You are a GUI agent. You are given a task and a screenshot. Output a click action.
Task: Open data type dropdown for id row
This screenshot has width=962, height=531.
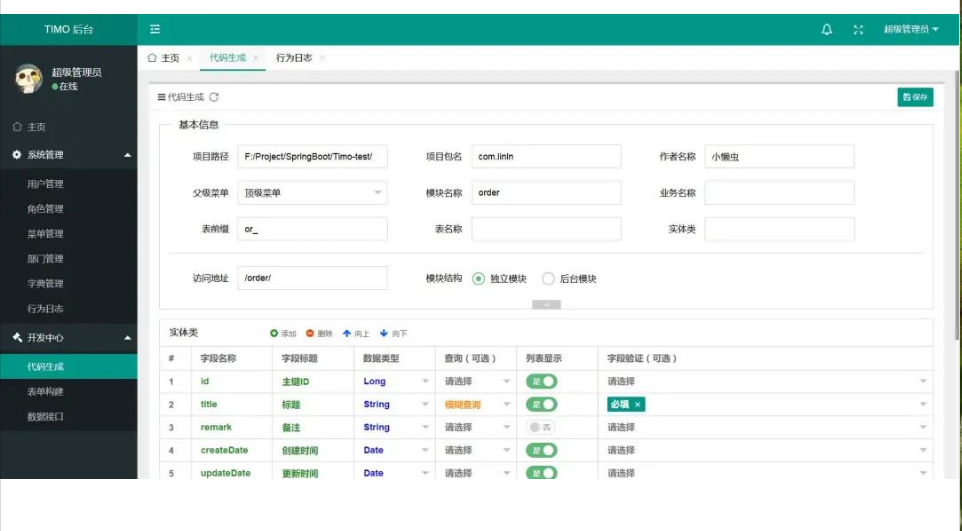[395, 381]
